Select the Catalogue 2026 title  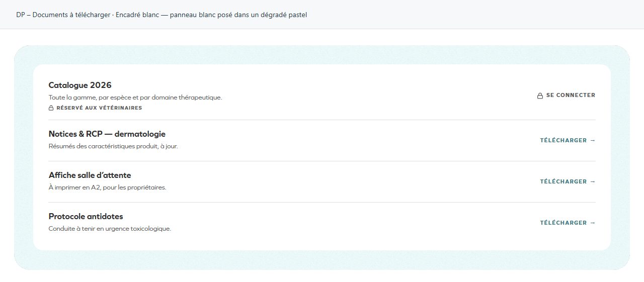coord(80,85)
